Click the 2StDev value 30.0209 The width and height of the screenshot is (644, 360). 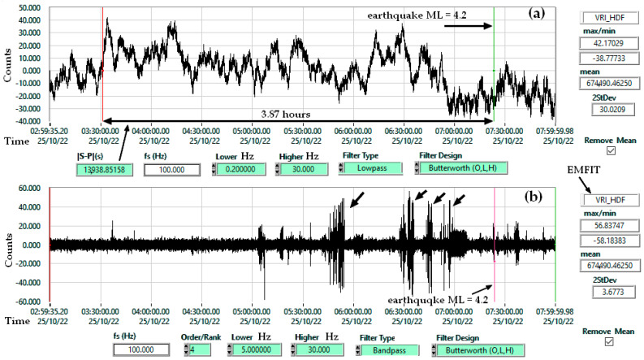pos(612,110)
